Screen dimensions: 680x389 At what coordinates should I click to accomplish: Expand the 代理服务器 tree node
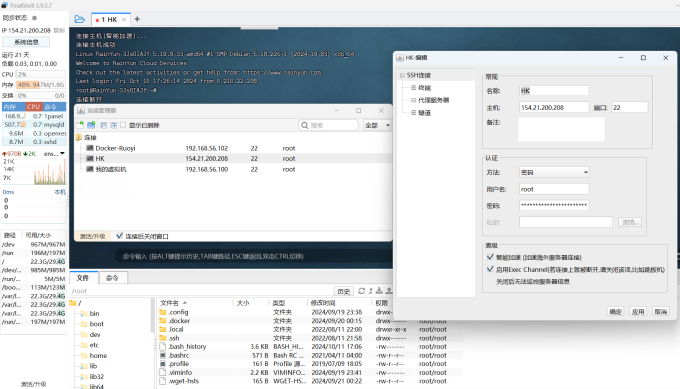(413, 100)
